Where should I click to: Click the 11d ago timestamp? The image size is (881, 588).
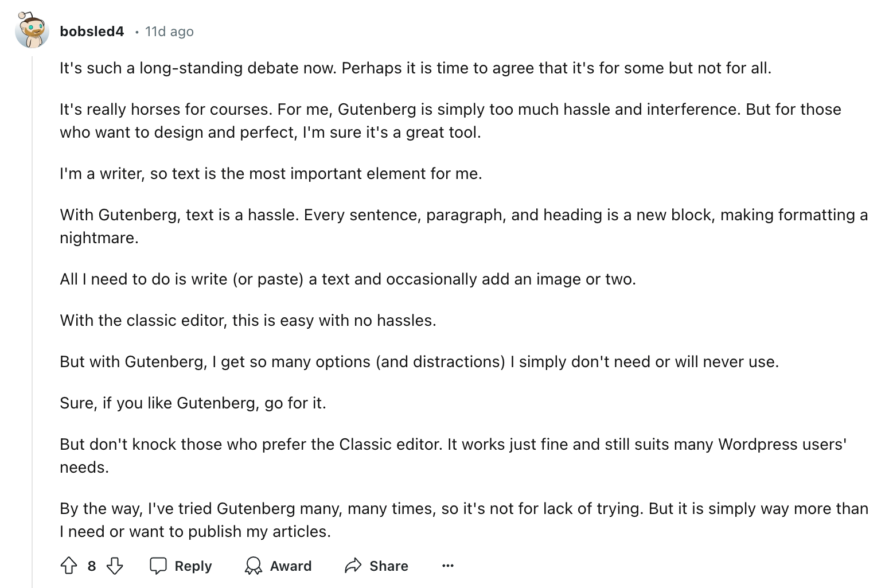click(x=169, y=32)
